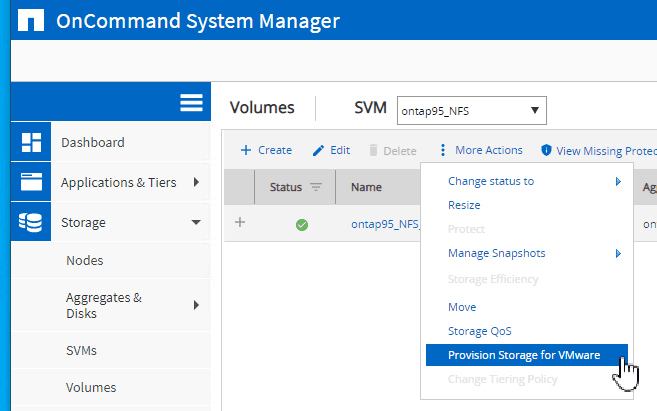Viewport: 657px width, 411px height.
Task: Click View Missing Protection link text
Action: 606,150
